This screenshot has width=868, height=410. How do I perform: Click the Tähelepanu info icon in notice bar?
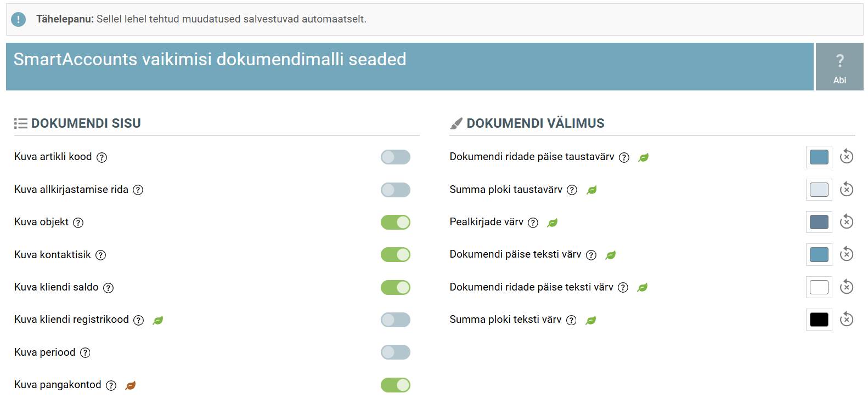(18, 20)
